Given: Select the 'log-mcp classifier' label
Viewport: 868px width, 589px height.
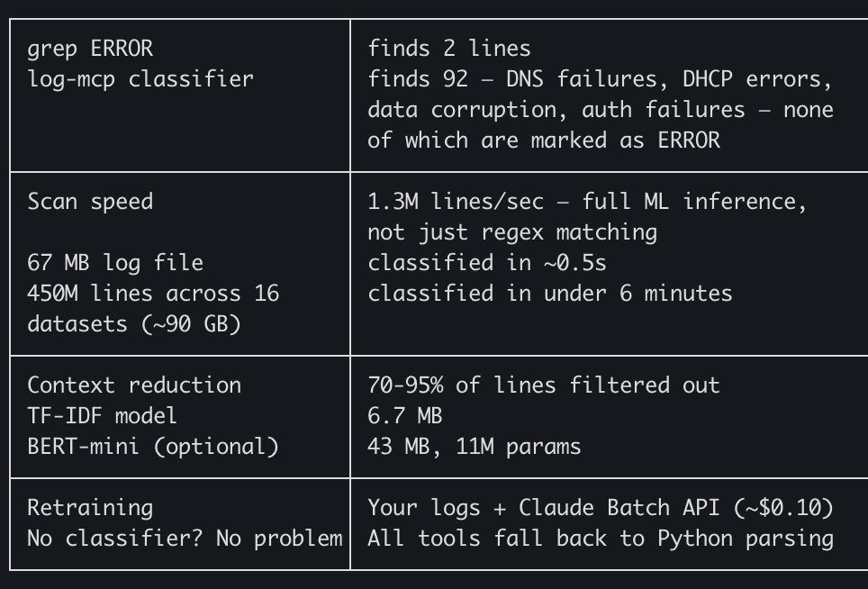Looking at the screenshot, I should (140, 79).
